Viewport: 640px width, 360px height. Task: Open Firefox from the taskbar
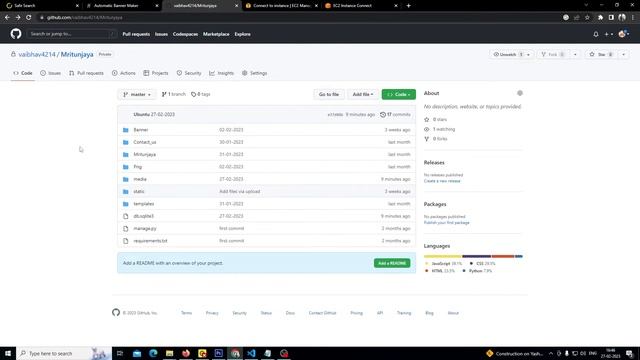coord(186,353)
